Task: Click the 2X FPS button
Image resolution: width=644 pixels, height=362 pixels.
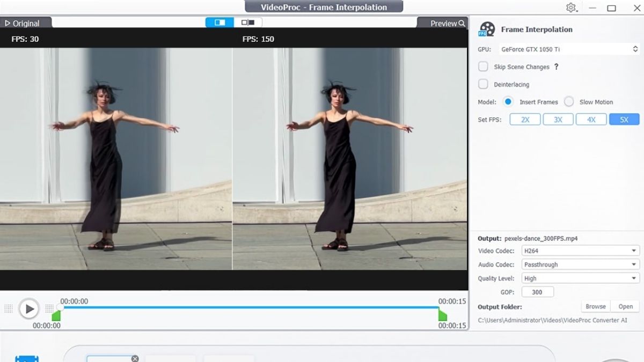Action: 524,119
